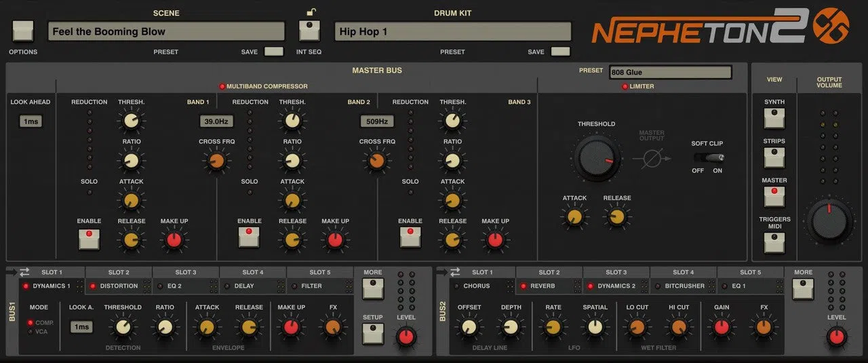Click the lock icon above INT SEQ
This screenshot has height=363, width=868.
311,12
